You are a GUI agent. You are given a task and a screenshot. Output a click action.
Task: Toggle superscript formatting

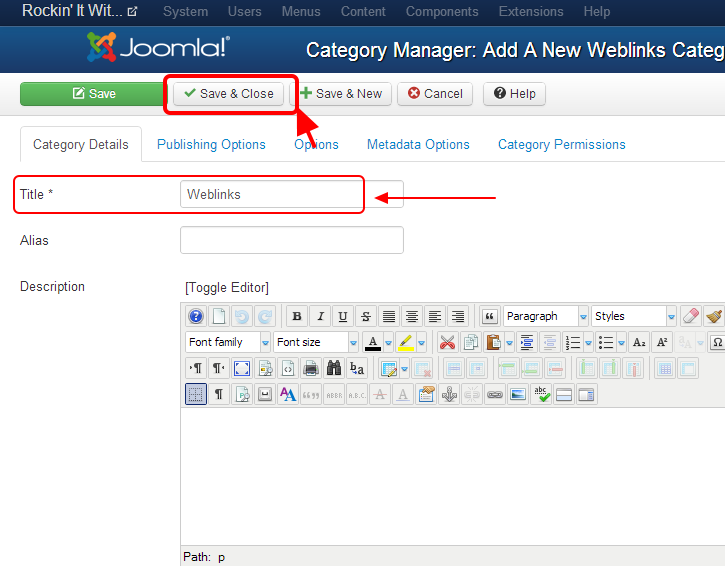[x=662, y=343]
